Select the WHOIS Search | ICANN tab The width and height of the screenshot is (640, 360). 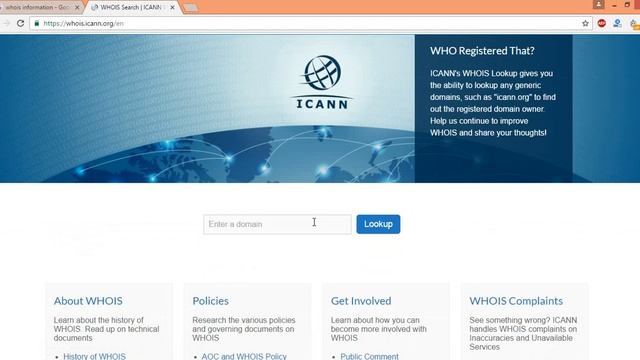click(x=133, y=7)
